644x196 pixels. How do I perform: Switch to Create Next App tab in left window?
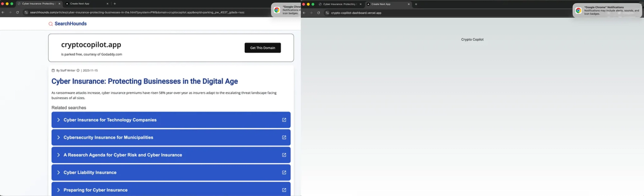tap(87, 4)
